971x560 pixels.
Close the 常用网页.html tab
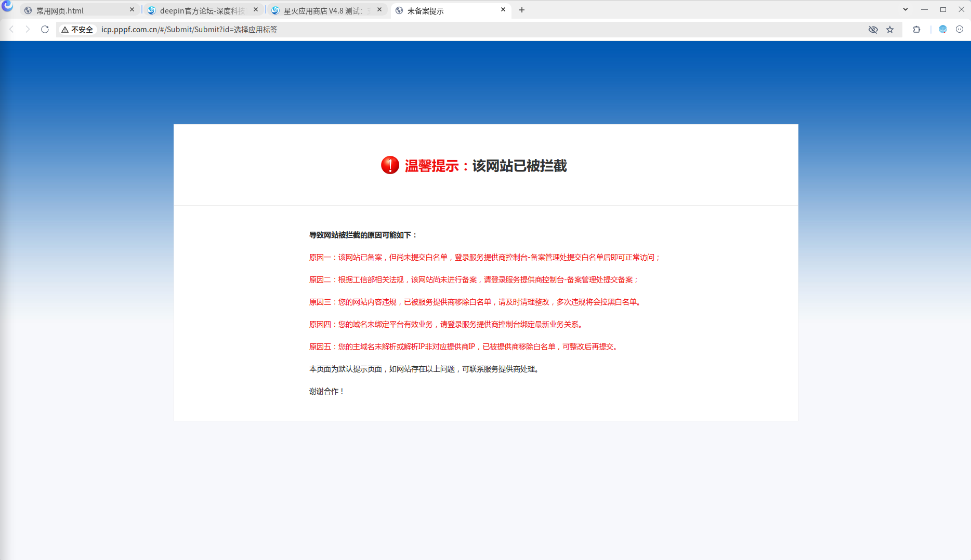tap(132, 10)
